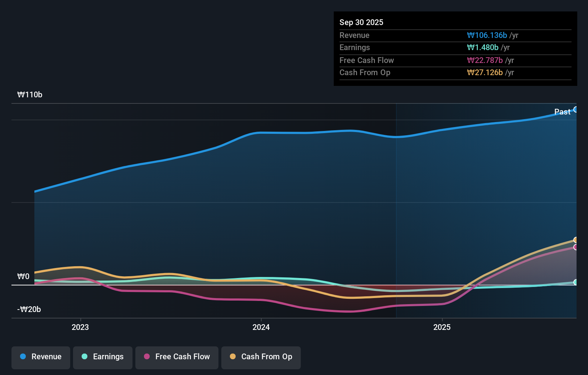Viewport: 588px width, 375px height.
Task: Toggle the Earnings series visibility
Action: coord(102,357)
